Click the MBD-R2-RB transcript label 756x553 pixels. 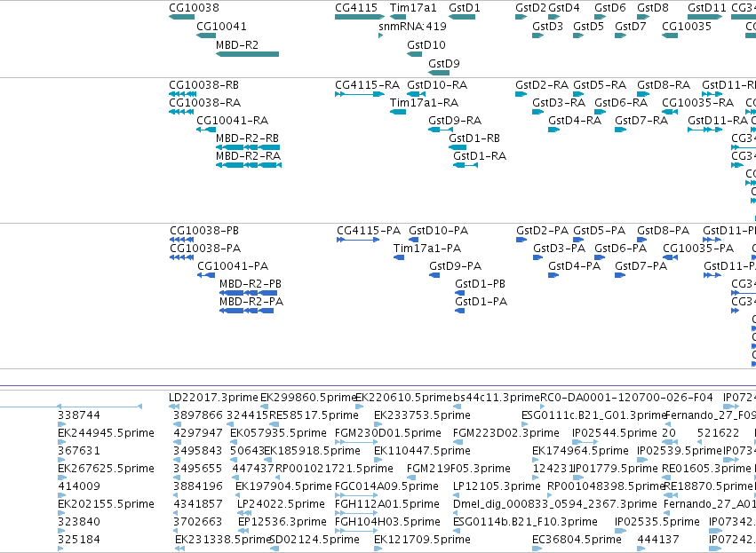pos(247,138)
